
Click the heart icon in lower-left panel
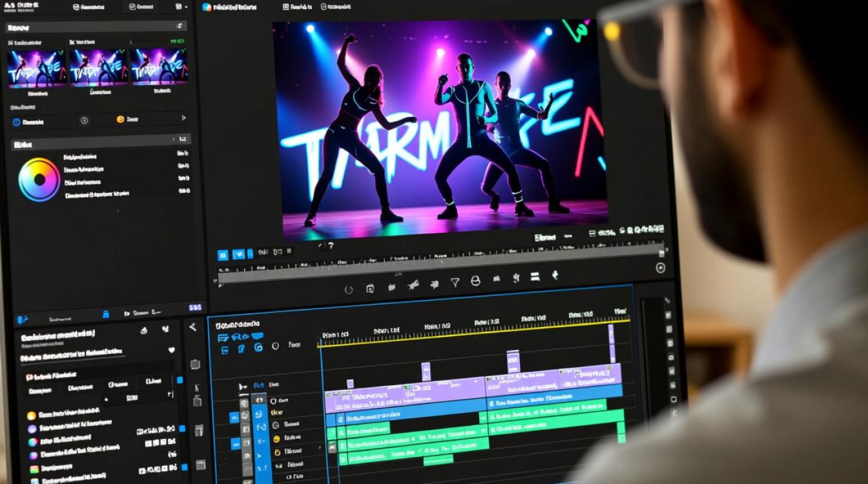(x=171, y=350)
